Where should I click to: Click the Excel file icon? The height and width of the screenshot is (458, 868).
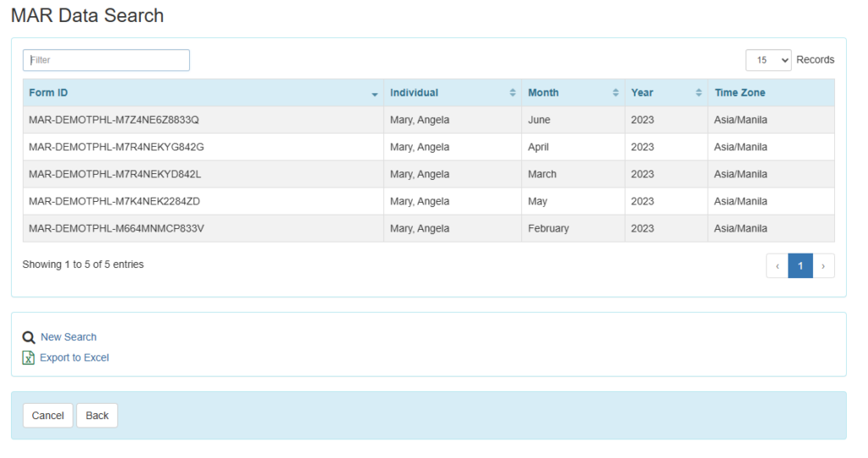point(28,358)
